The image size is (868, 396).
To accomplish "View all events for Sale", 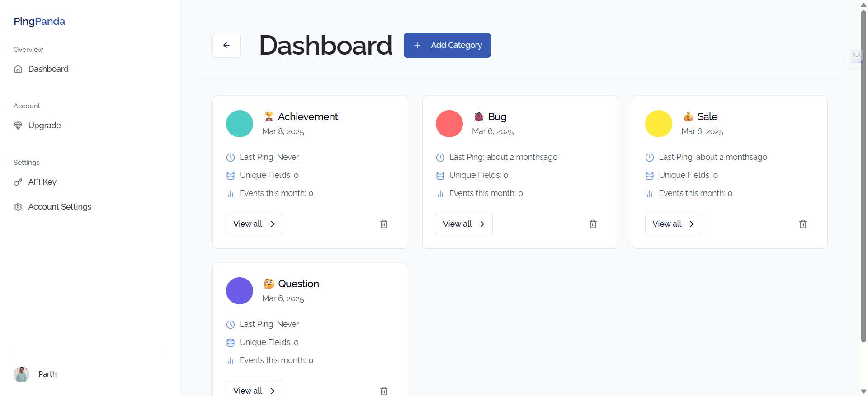I will tap(673, 224).
